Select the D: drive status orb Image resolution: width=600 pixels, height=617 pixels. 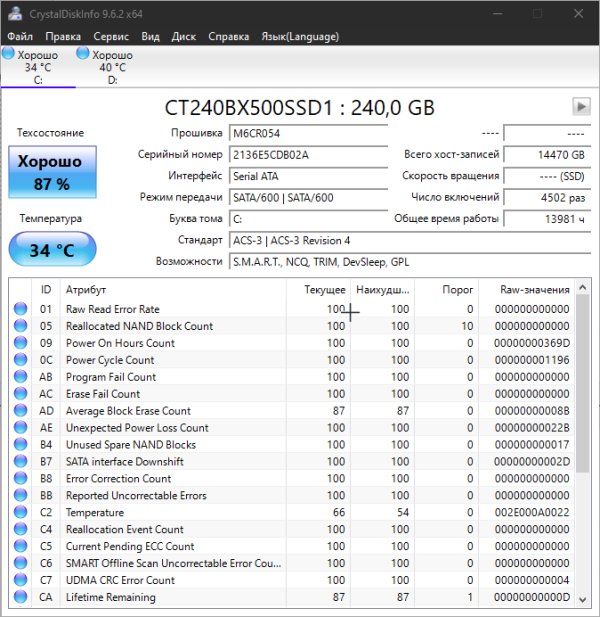click(84, 53)
